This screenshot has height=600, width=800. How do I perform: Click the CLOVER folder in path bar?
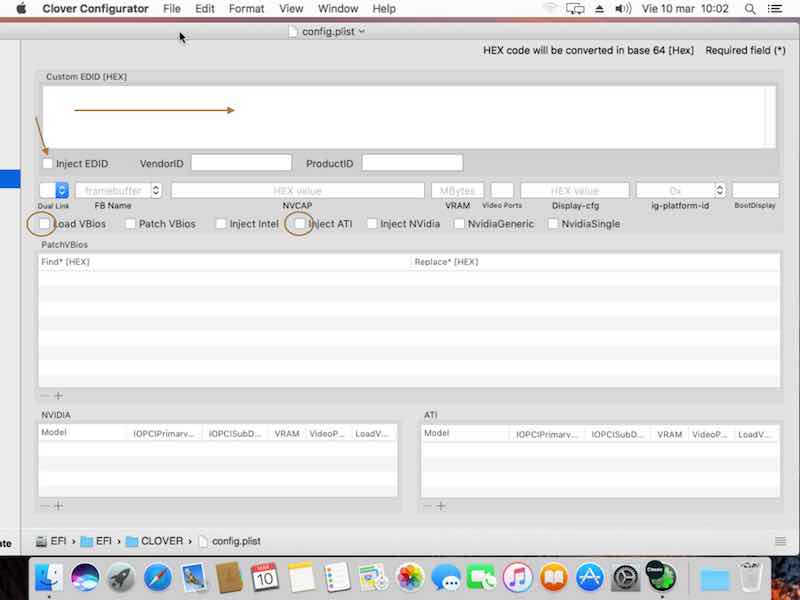coord(155,541)
